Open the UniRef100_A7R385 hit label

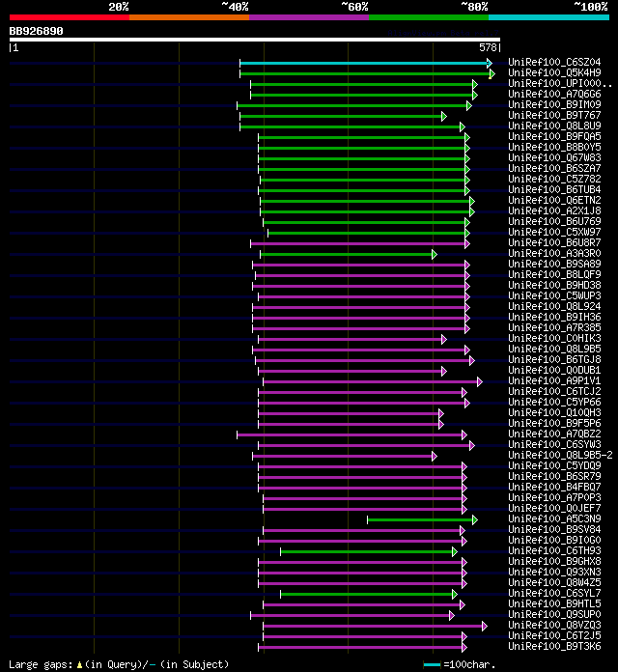point(554,328)
